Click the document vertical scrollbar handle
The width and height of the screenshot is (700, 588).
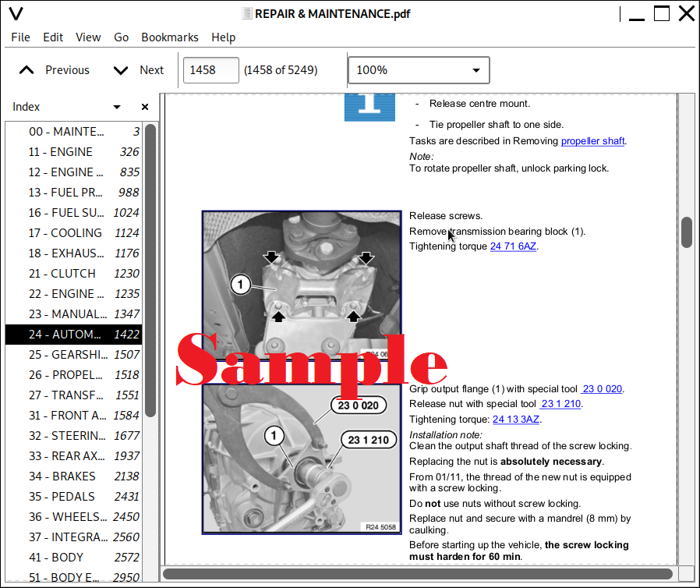(687, 232)
